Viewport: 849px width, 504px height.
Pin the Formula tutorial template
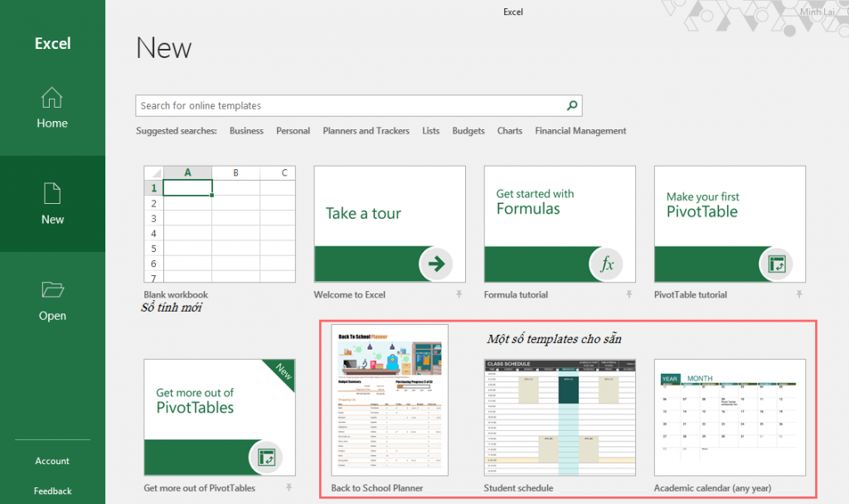[x=628, y=294]
